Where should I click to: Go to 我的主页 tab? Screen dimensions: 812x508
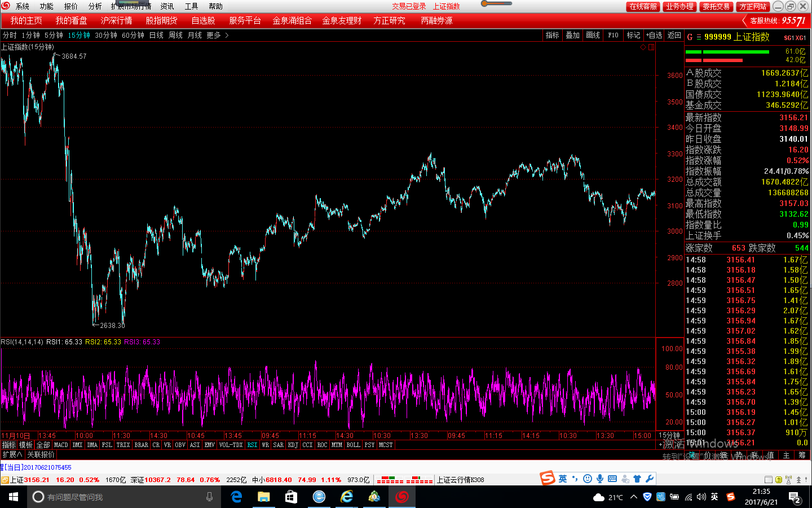click(27, 20)
